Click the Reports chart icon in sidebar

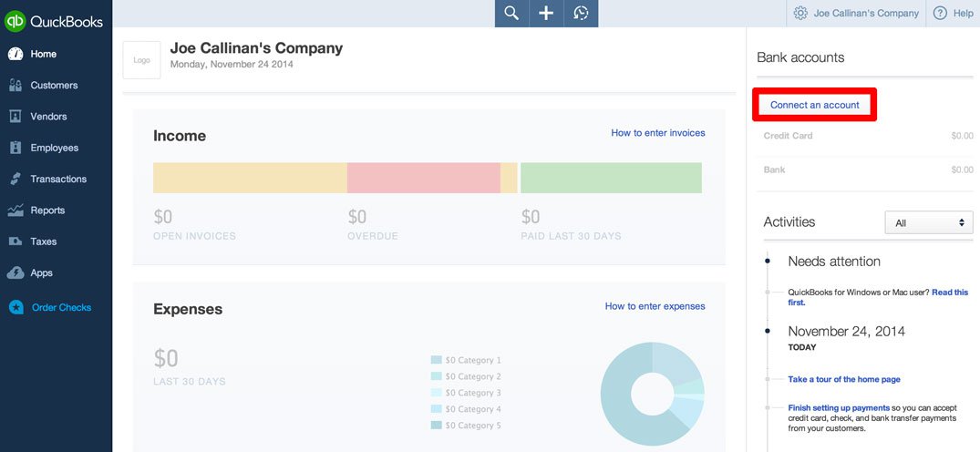click(15, 211)
